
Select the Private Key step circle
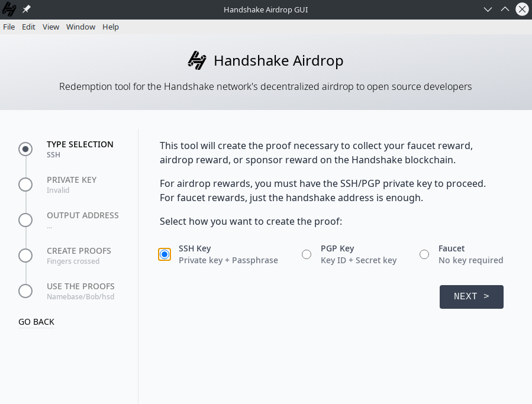coord(25,185)
